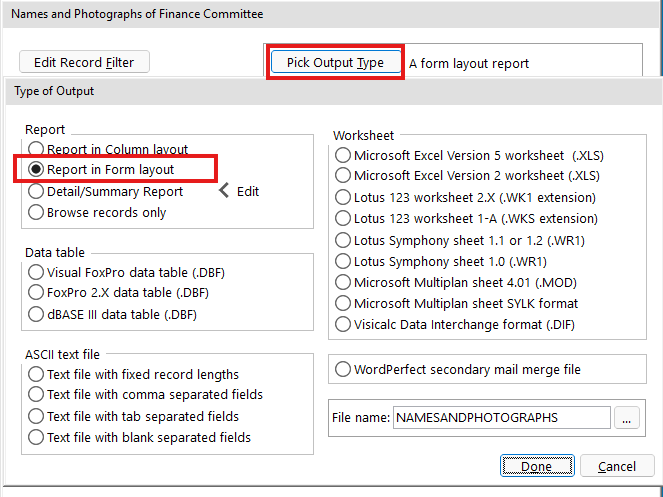Select dBASE III data table option
The image size is (663, 497).
point(37,314)
